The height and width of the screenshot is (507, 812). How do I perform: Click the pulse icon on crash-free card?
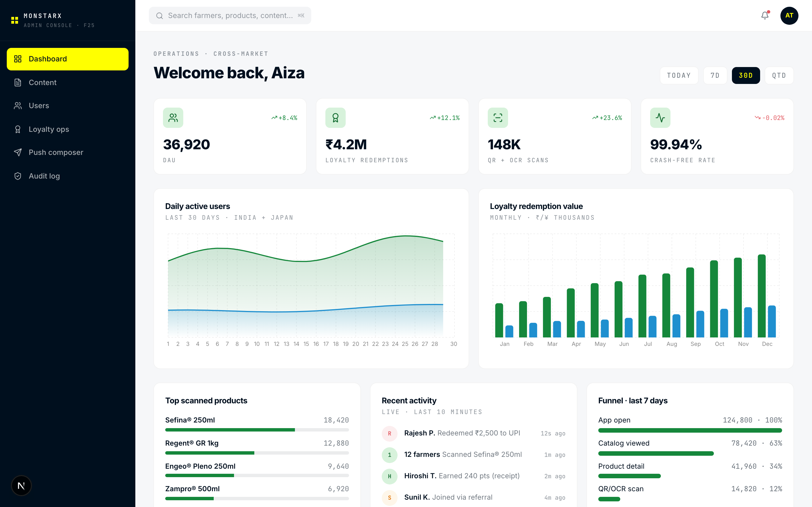pos(660,117)
